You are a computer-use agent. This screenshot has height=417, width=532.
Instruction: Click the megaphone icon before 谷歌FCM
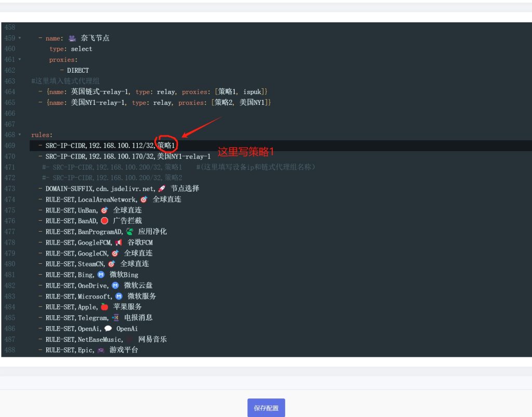(118, 243)
